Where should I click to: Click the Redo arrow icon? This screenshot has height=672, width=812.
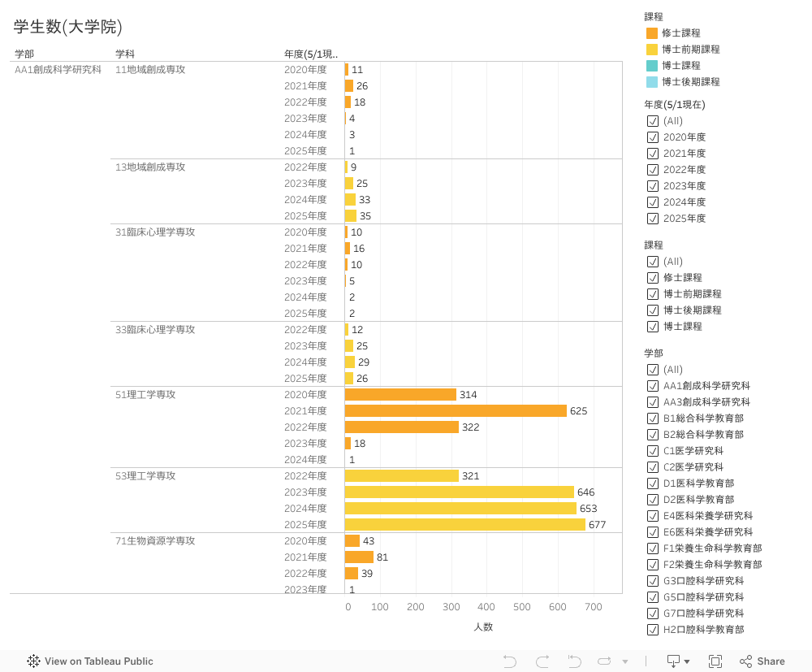coord(542,661)
